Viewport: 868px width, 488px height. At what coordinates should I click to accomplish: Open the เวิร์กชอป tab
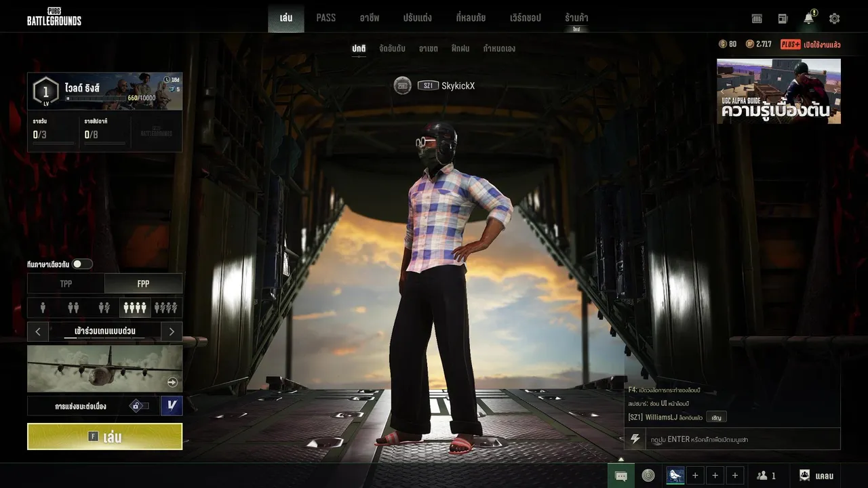[526, 18]
